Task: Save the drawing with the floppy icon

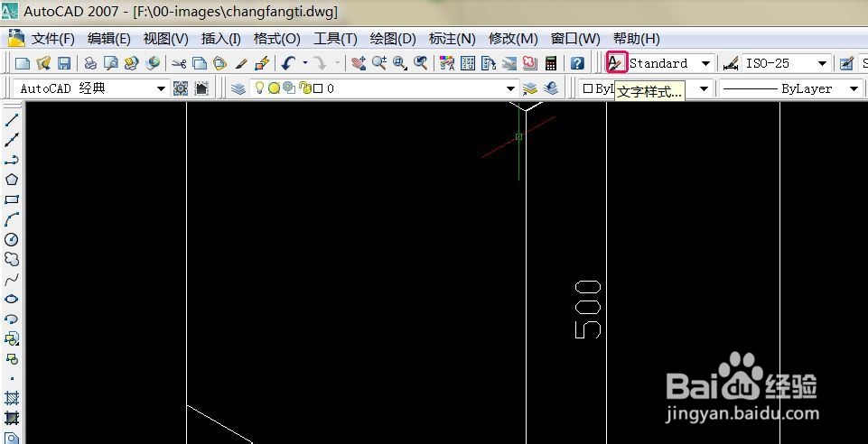Action: (x=64, y=63)
